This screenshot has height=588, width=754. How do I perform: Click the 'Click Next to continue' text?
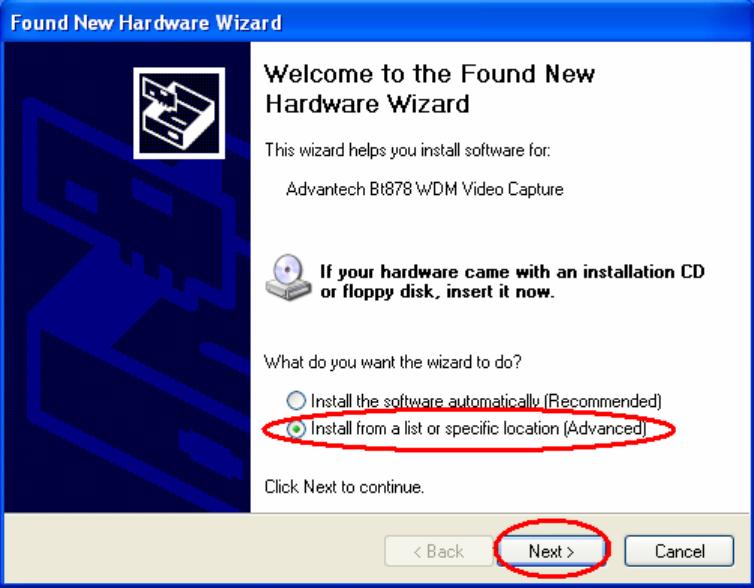[x=344, y=487]
